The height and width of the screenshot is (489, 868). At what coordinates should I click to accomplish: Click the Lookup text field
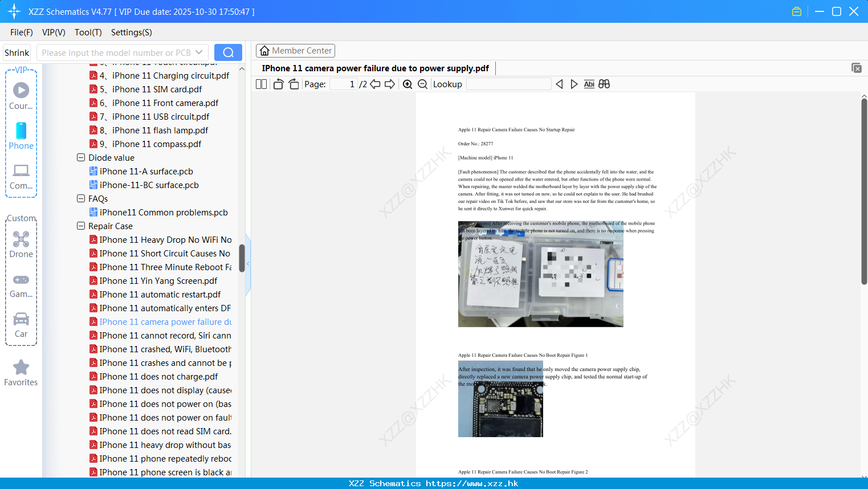coord(508,84)
